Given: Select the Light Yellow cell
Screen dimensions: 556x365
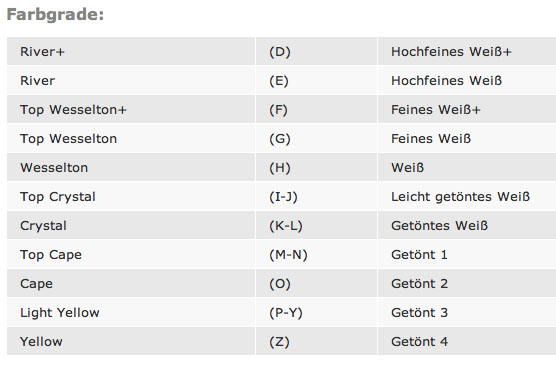Looking at the screenshot, I should click(x=131, y=313).
